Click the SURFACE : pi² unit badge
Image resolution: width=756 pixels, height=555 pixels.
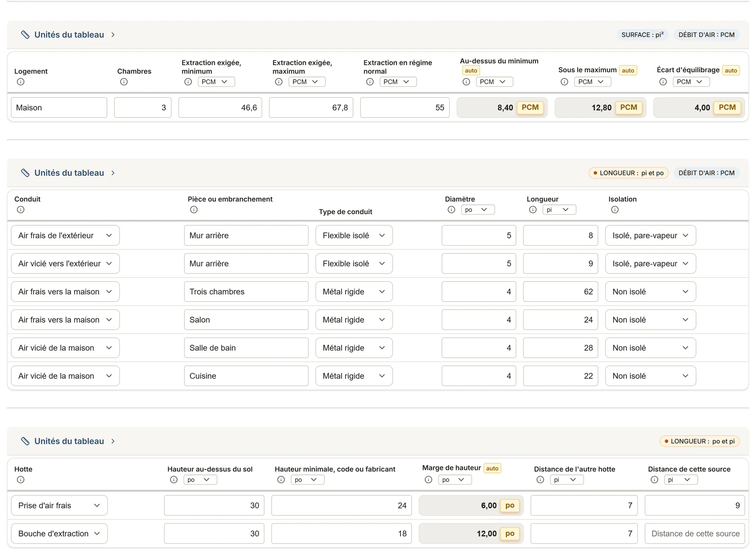click(x=643, y=35)
